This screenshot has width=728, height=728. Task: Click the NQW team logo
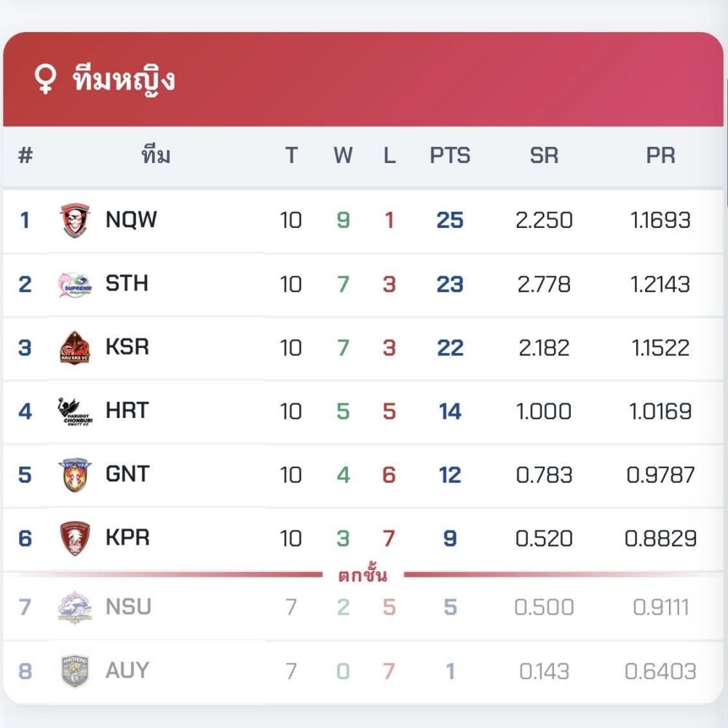pyautogui.click(x=75, y=220)
